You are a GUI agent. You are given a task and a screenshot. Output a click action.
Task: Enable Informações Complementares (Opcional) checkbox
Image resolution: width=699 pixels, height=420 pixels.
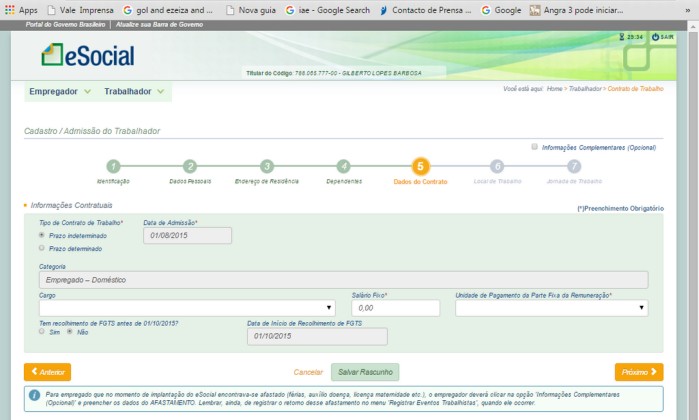(x=535, y=146)
